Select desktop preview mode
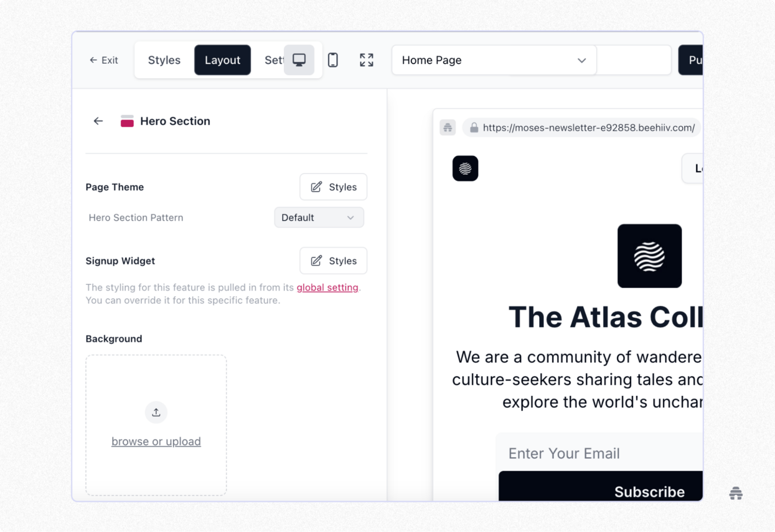 pos(299,60)
